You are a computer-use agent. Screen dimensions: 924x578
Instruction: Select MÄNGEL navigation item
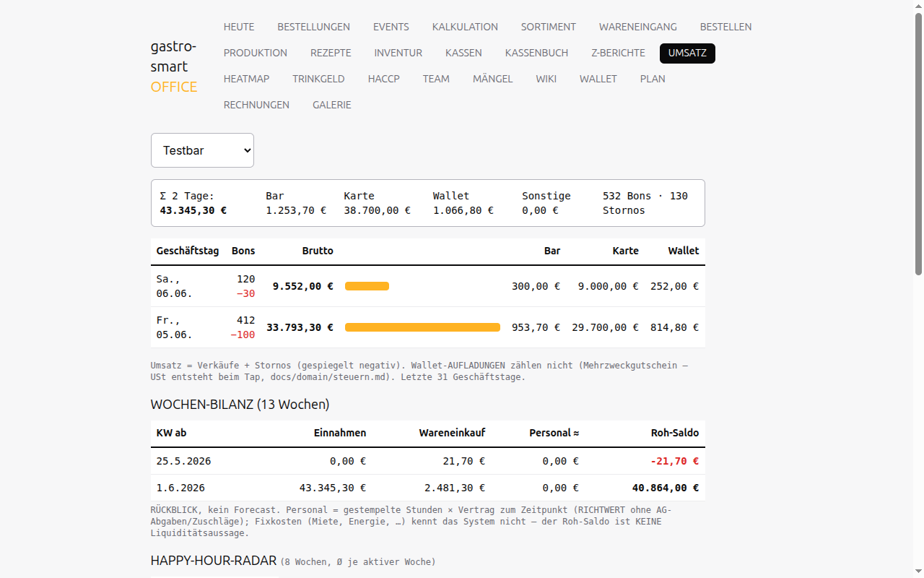tap(492, 79)
